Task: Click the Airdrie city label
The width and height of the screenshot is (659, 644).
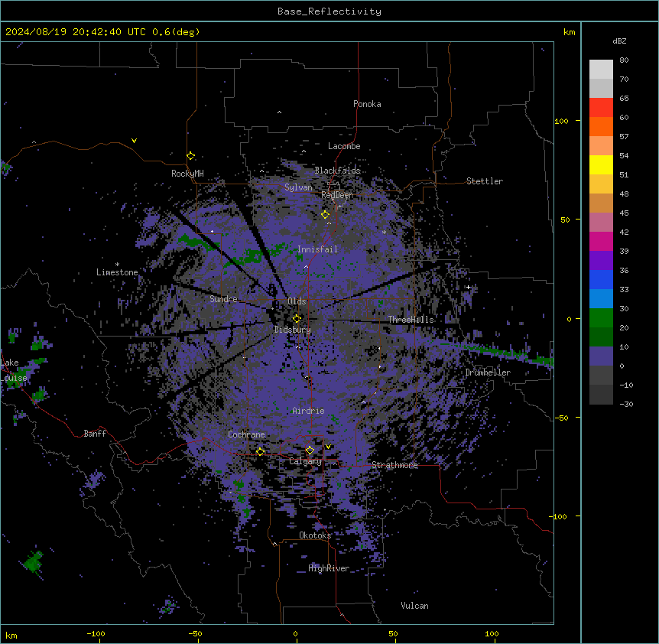Action: coord(308,411)
